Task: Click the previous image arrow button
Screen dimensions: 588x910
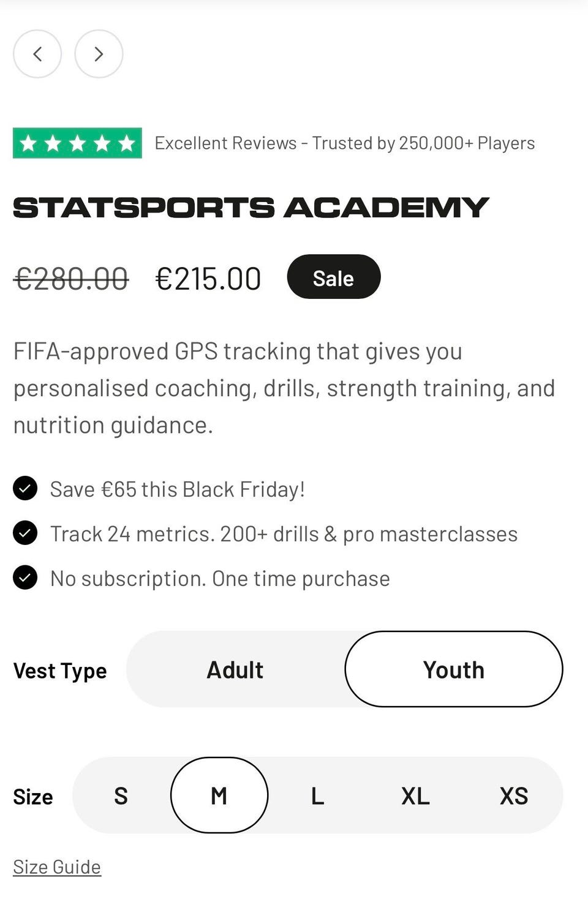Action: (37, 54)
